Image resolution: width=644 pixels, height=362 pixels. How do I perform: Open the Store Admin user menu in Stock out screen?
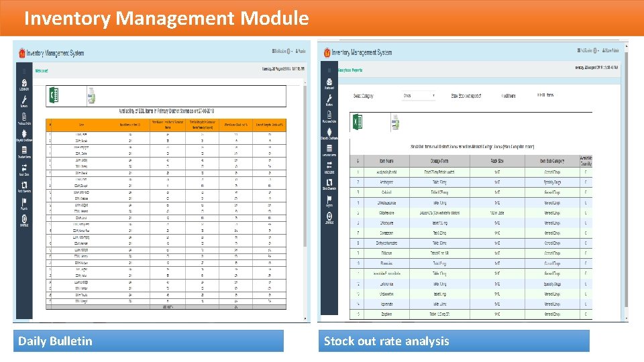610,50
